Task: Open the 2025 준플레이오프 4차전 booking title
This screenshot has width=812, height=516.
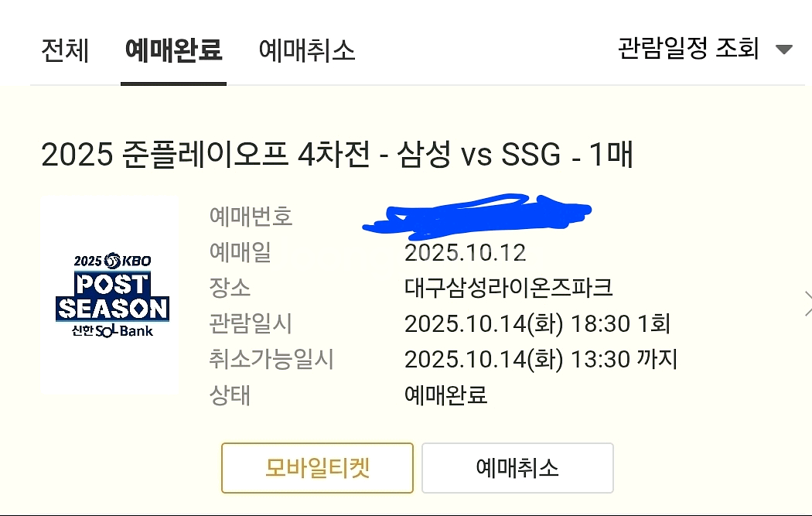Action: [336, 155]
